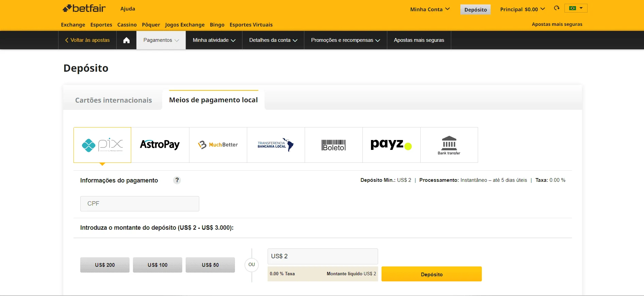Click Voltar às apostas link

point(87,40)
